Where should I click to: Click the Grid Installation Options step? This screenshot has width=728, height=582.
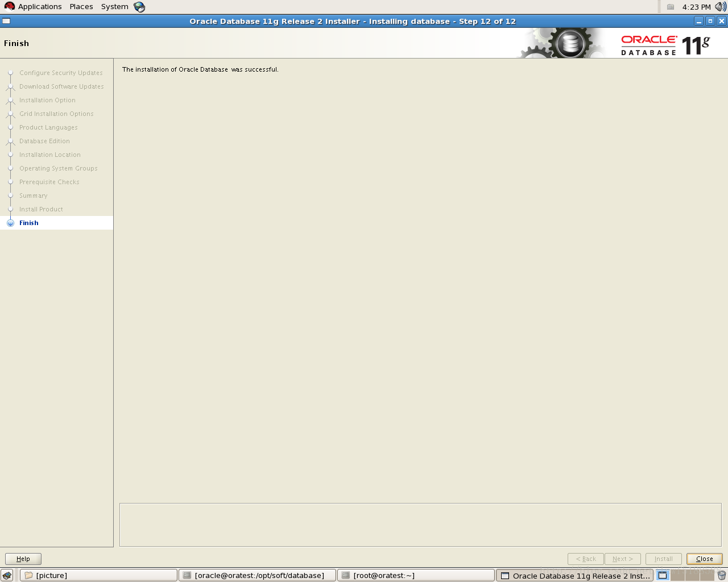(56, 114)
